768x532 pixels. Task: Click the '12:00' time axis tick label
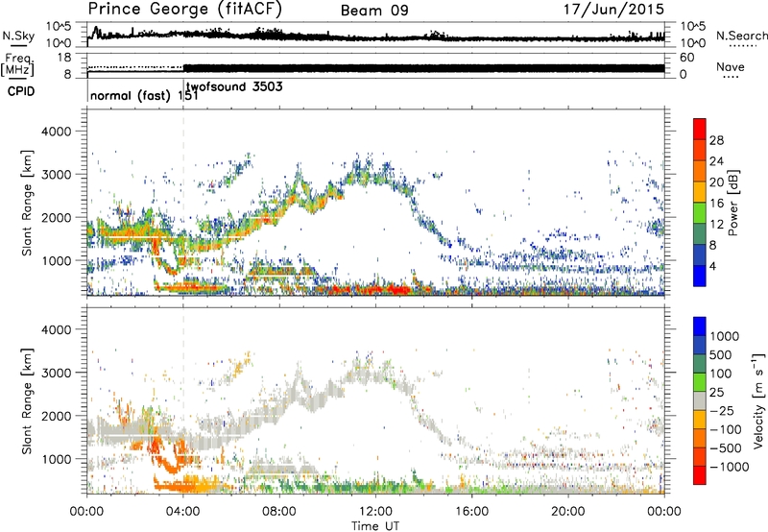(375, 512)
